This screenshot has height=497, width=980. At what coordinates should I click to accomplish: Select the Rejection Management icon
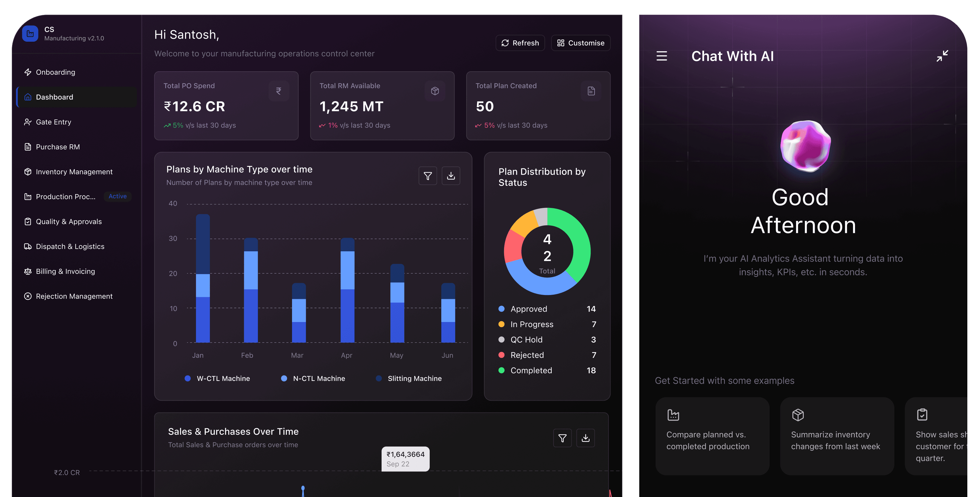28,296
